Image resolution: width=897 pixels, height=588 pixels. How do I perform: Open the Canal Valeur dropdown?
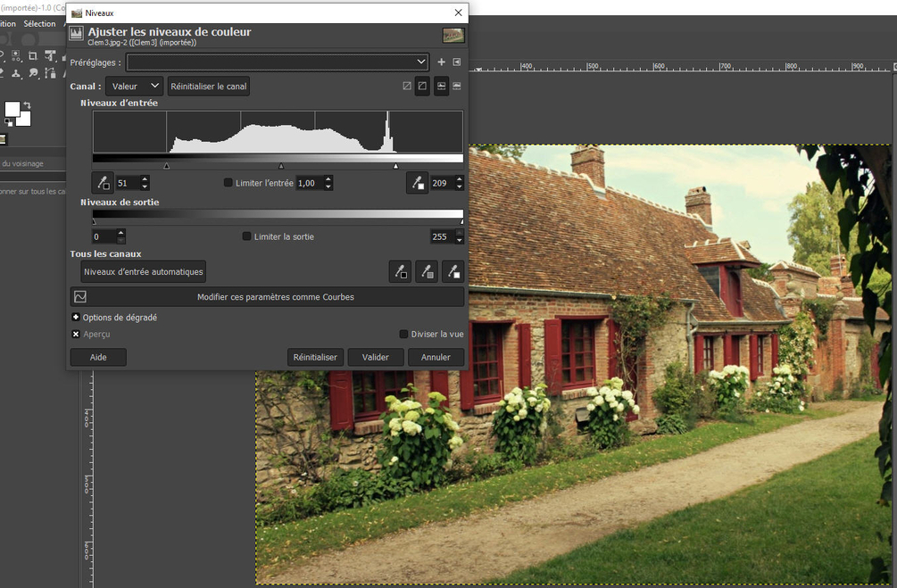coord(135,87)
